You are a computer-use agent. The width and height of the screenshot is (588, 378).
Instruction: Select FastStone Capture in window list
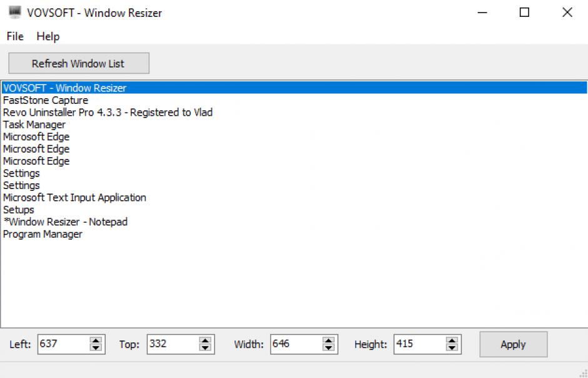pos(294,100)
